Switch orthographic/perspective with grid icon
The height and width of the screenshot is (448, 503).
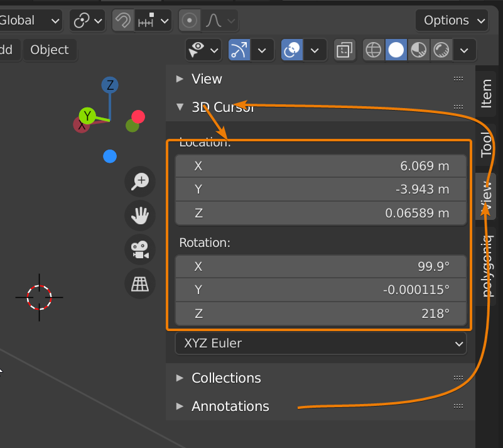point(139,284)
